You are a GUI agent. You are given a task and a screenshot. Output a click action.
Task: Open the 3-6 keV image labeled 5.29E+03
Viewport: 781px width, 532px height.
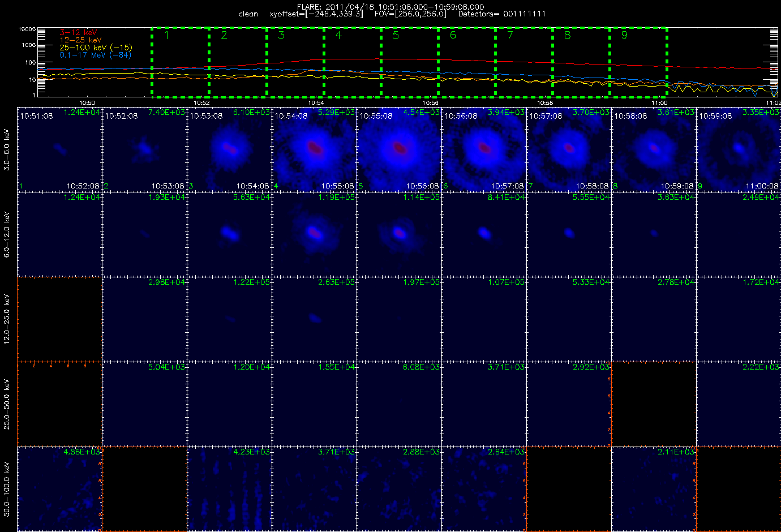tap(315, 149)
